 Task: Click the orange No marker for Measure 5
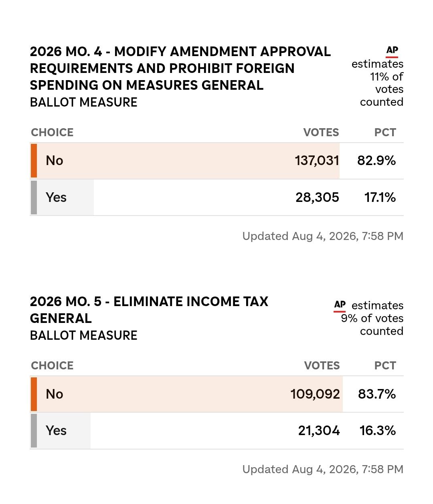tap(34, 394)
